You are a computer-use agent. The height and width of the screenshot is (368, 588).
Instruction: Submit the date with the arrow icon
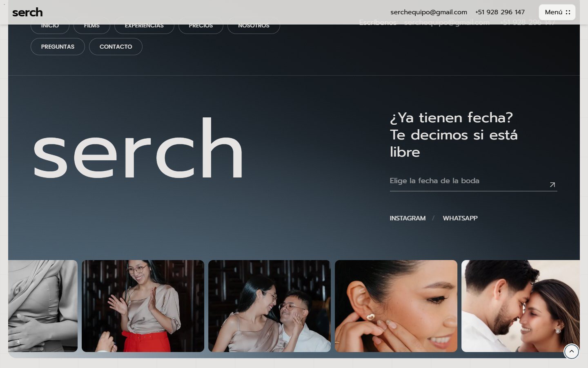coord(552,185)
